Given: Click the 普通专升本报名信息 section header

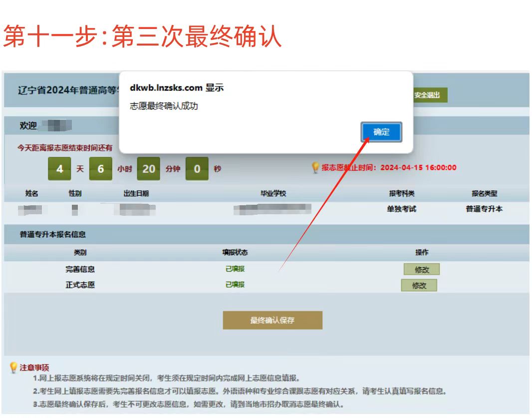Looking at the screenshot, I should click(53, 234).
